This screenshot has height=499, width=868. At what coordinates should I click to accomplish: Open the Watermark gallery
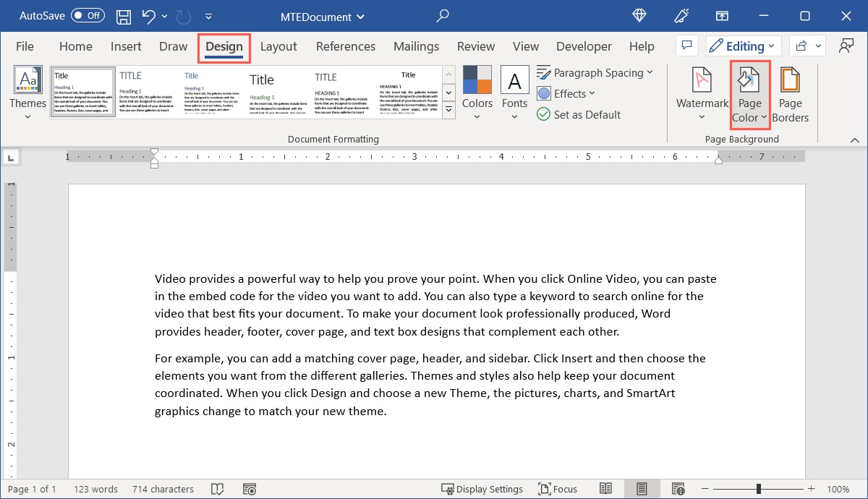click(700, 94)
